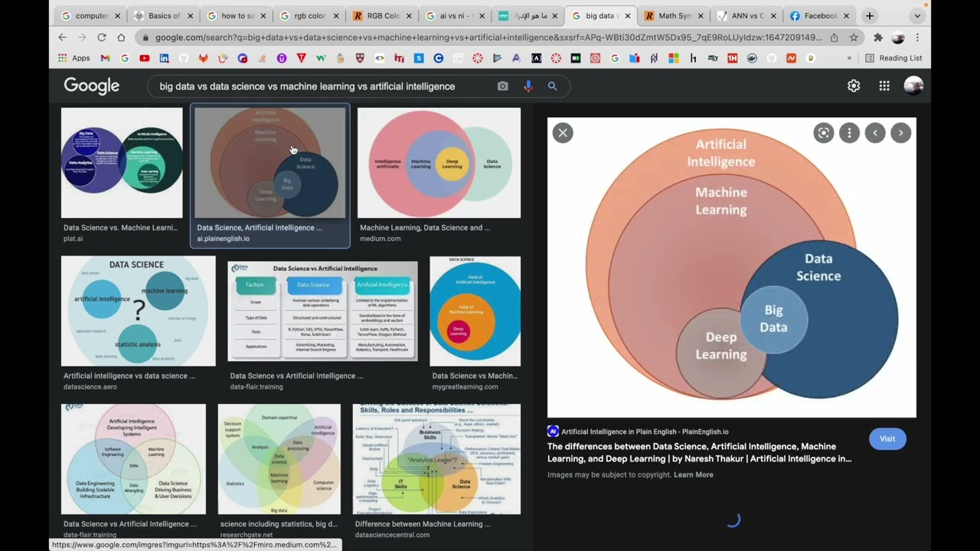Image resolution: width=980 pixels, height=551 pixels.
Task: Switch to the 'how to sa' tab
Action: [237, 15]
